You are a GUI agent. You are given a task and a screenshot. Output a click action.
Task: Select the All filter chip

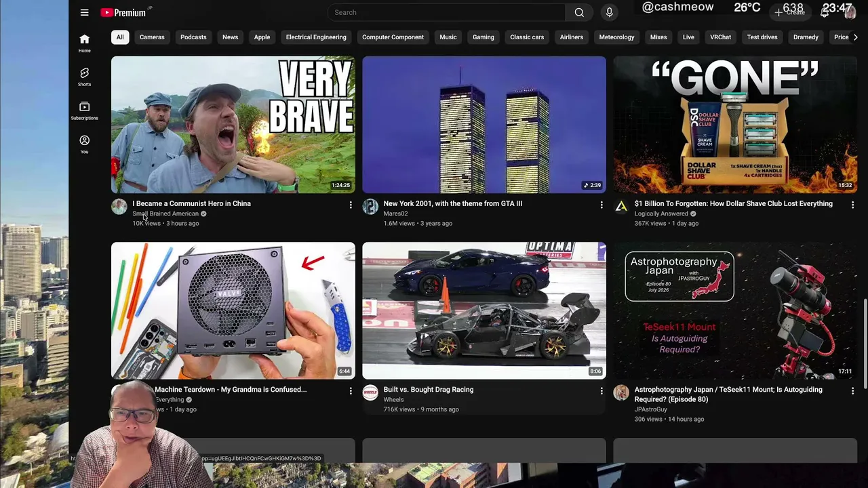point(120,37)
